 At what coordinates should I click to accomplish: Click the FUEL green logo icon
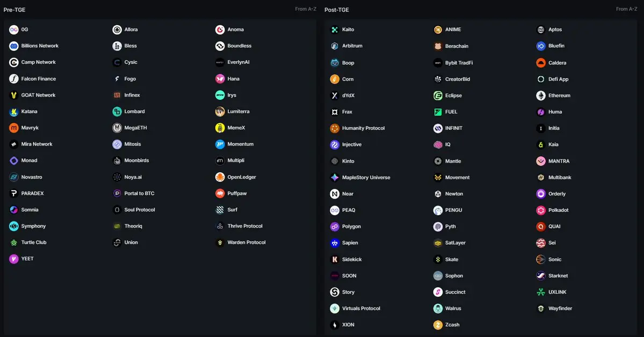pos(438,112)
